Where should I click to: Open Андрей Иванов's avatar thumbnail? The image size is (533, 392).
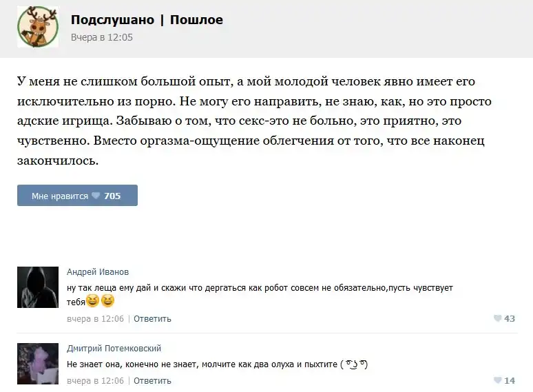(37, 287)
